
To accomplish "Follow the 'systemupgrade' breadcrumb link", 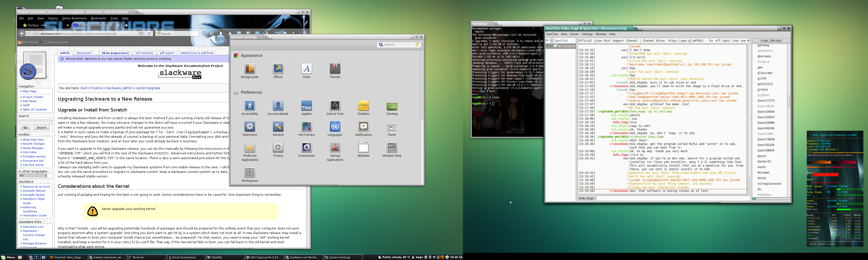I will coord(148,88).
